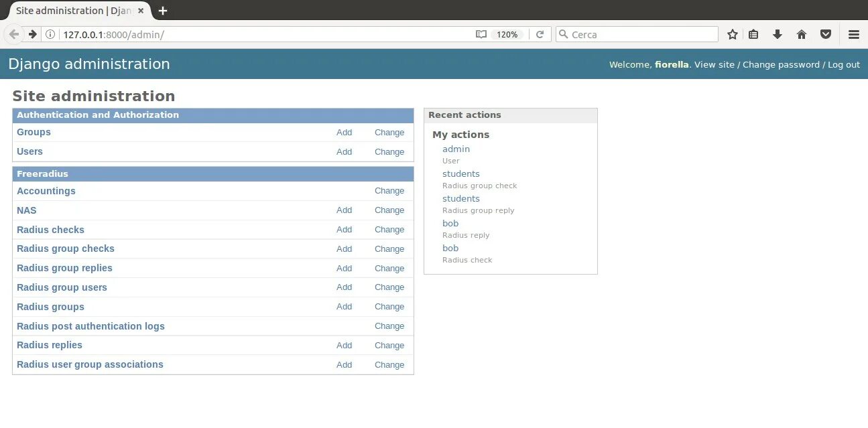Add a new Radius group user
Screen dimensions: 868x428
[x=344, y=287]
